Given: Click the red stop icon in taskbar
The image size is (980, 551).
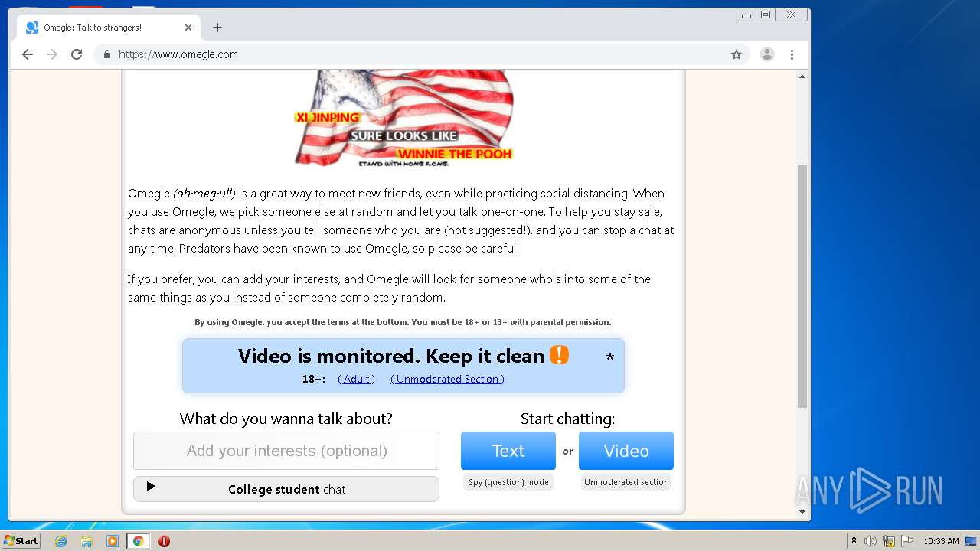Looking at the screenshot, I should [164, 541].
